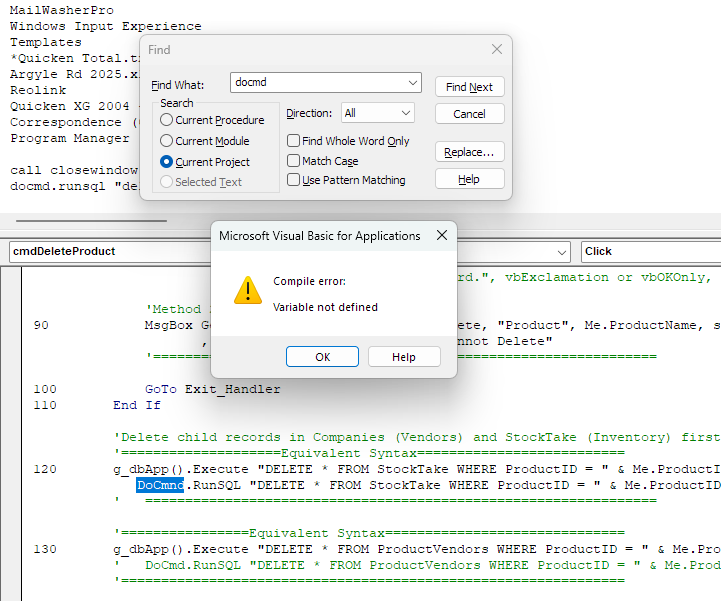Viewport: 721px width, 601px height.
Task: Click OK in the compile error dialog
Action: [x=322, y=357]
